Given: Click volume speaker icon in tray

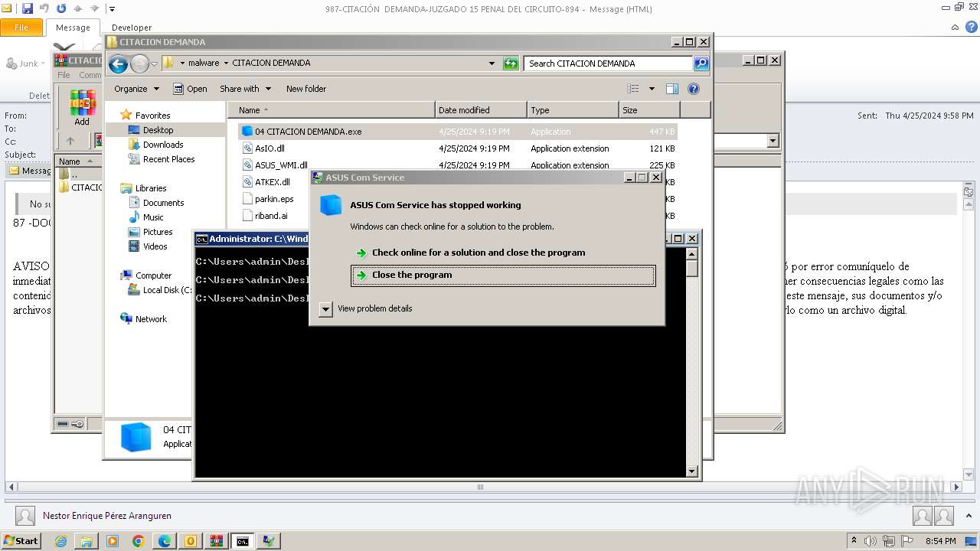Looking at the screenshot, I should click(x=870, y=541).
